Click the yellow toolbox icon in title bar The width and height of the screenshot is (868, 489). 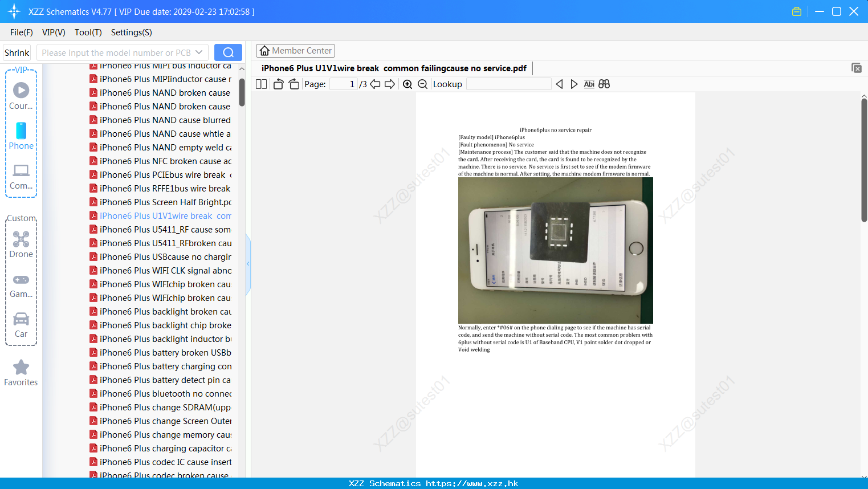(797, 11)
